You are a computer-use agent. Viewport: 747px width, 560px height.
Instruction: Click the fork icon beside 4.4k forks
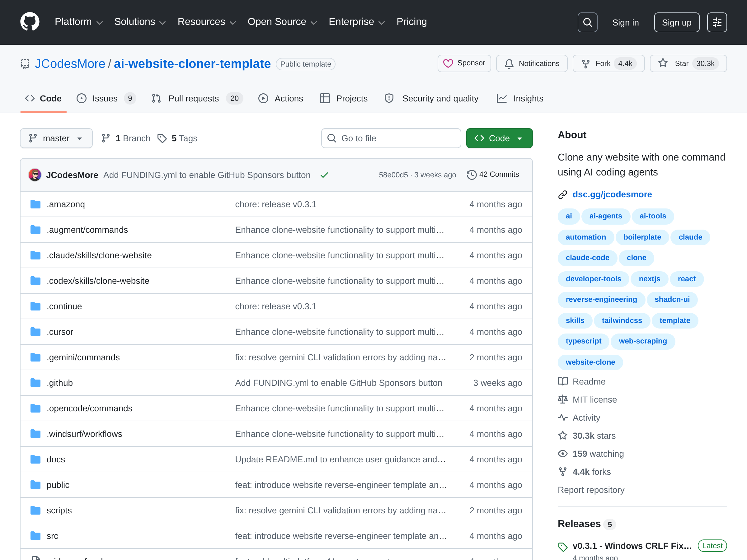pos(563,472)
